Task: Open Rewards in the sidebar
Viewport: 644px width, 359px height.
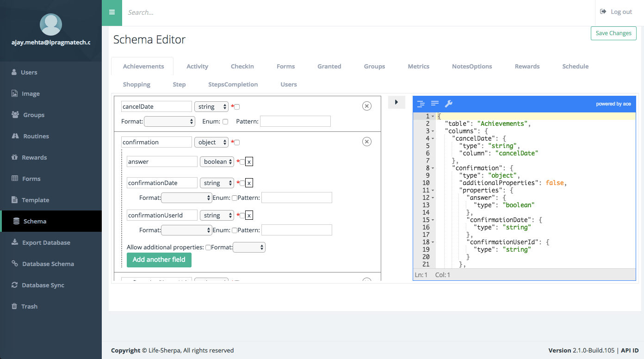Action: (51, 157)
